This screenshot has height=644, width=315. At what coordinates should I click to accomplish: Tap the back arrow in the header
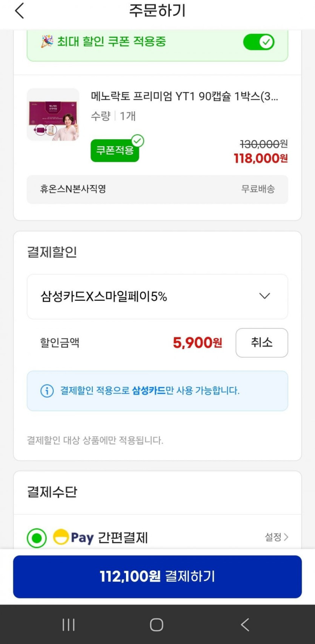coord(20,11)
